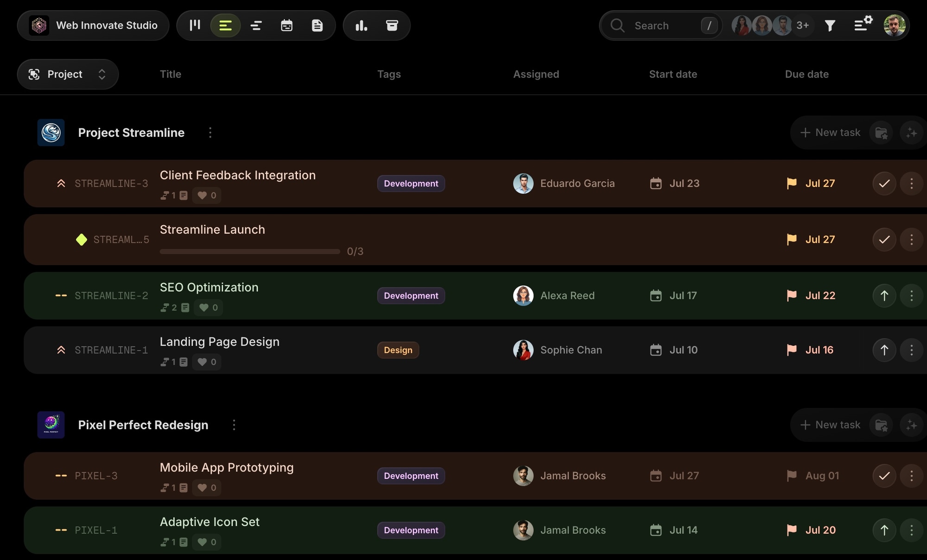Click assignee Eduardo Garcia
927x560 pixels.
(x=564, y=184)
